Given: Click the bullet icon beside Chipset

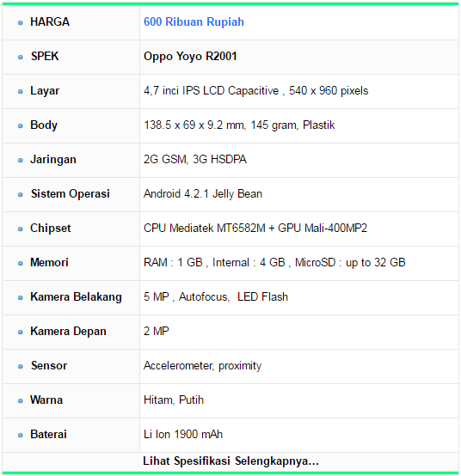Looking at the screenshot, I should (x=21, y=229).
